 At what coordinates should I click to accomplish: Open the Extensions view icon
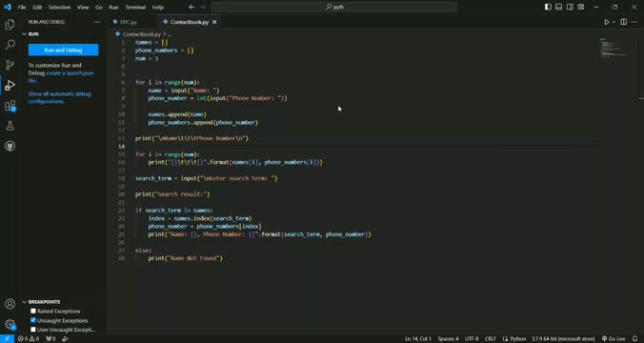point(10,106)
